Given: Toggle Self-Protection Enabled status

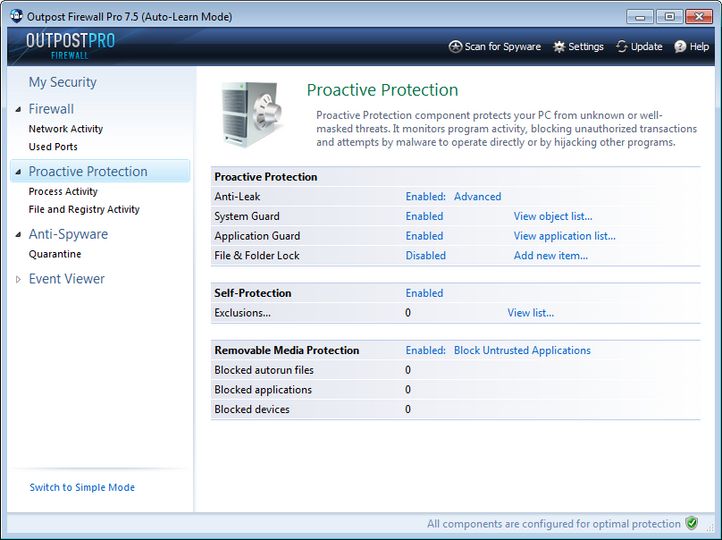Looking at the screenshot, I should point(424,294).
